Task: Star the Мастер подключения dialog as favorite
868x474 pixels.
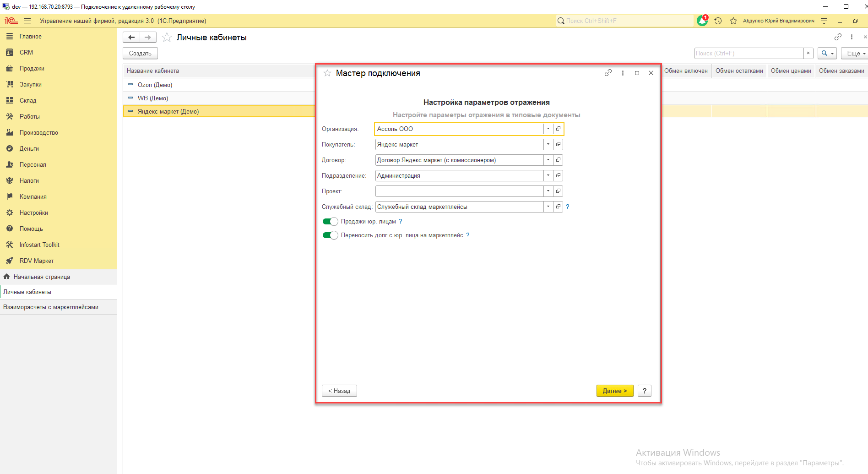Action: (x=327, y=73)
